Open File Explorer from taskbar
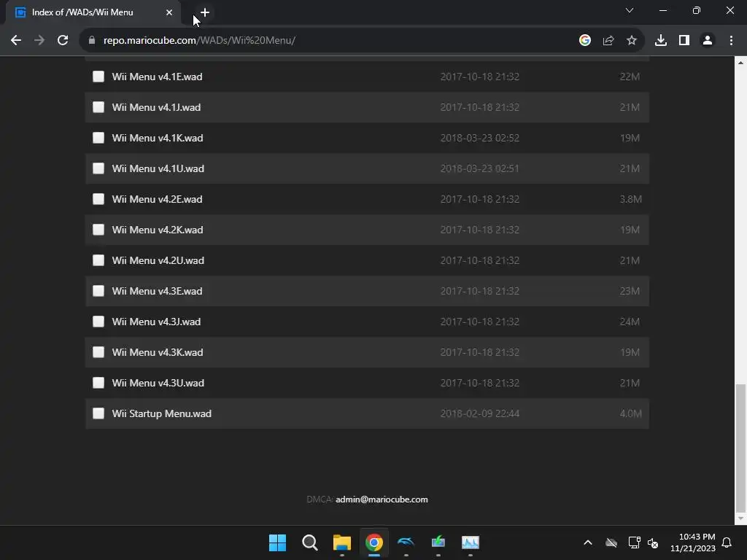Image resolution: width=747 pixels, height=560 pixels. tap(342, 542)
